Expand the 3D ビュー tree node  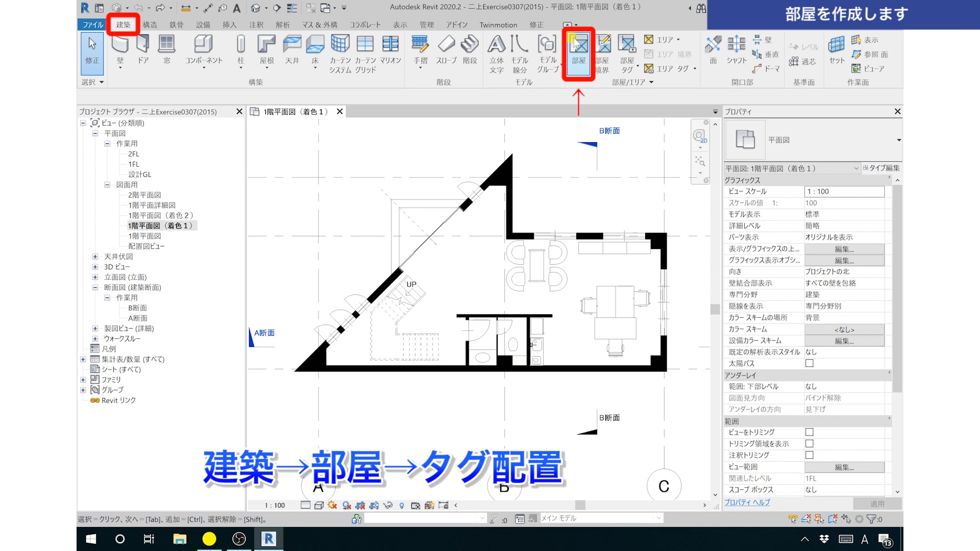point(95,267)
